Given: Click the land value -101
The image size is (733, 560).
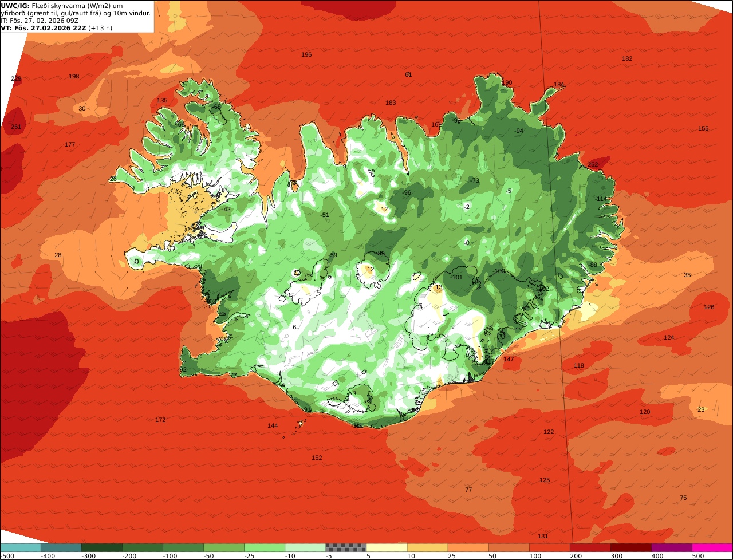Looking at the screenshot, I should 456,277.
